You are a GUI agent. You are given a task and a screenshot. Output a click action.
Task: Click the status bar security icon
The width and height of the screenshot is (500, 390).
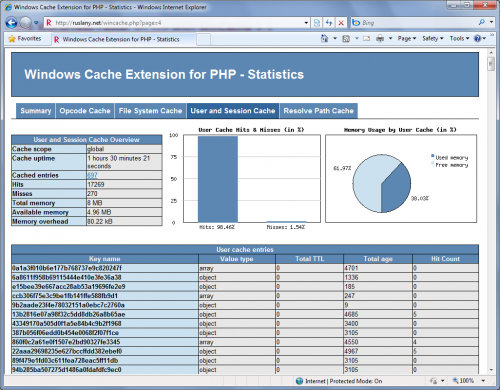click(x=433, y=381)
